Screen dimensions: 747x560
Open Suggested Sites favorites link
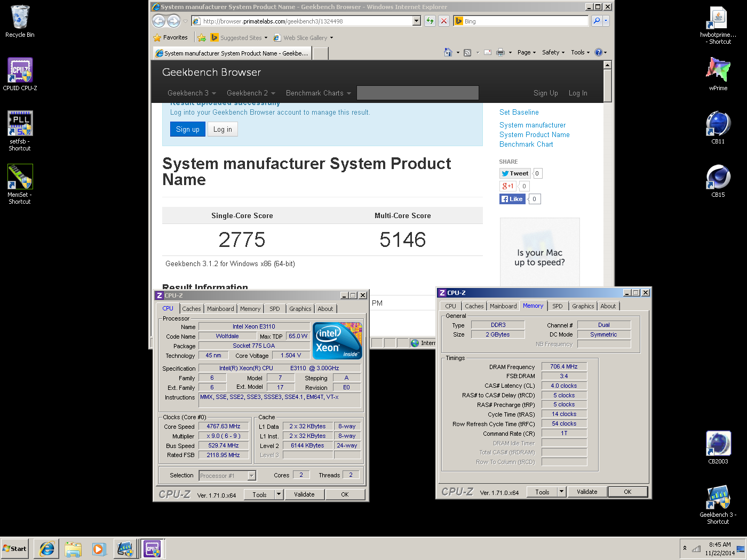(x=239, y=38)
